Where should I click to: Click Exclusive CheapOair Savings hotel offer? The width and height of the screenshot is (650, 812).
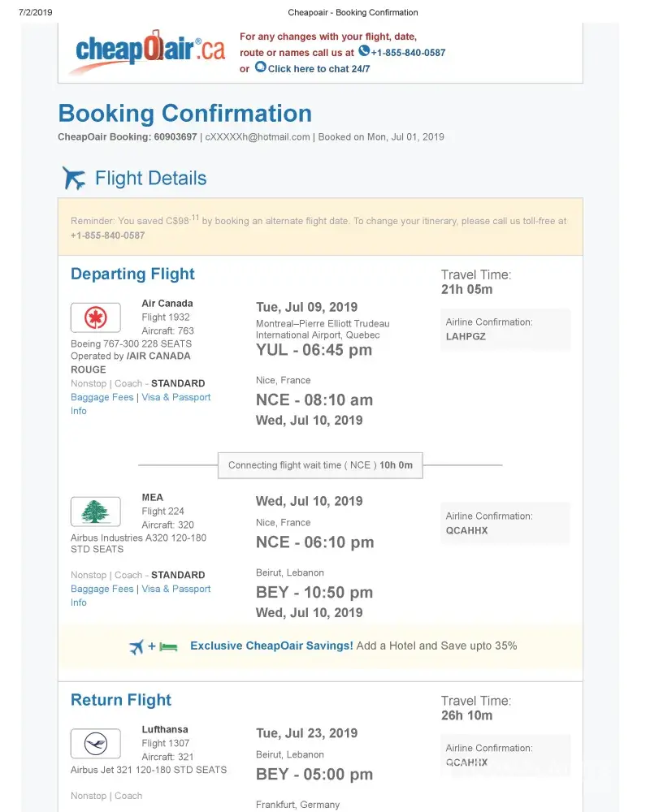click(271, 646)
